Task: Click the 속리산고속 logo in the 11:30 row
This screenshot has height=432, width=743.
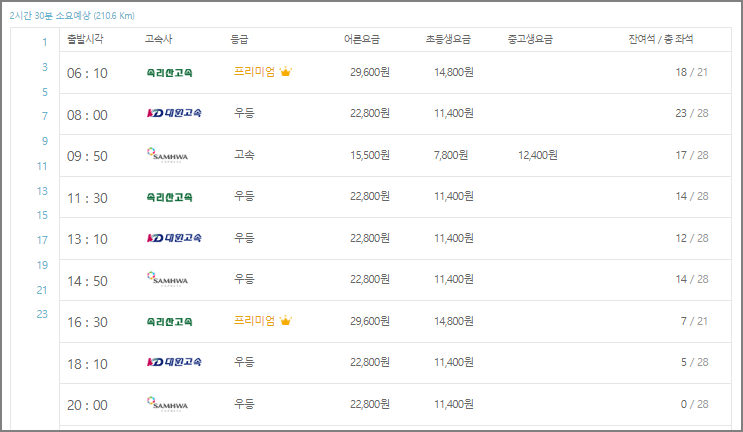Action: 169,197
